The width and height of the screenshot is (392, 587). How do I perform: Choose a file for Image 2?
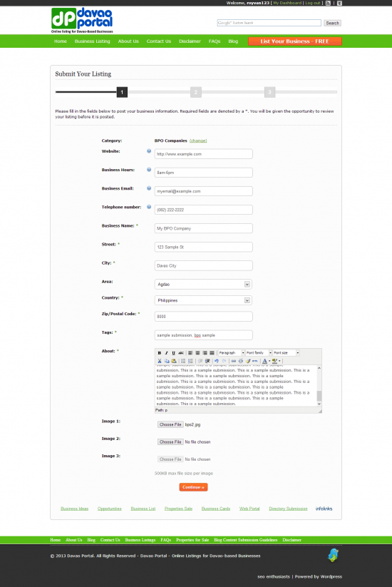pyautogui.click(x=170, y=441)
